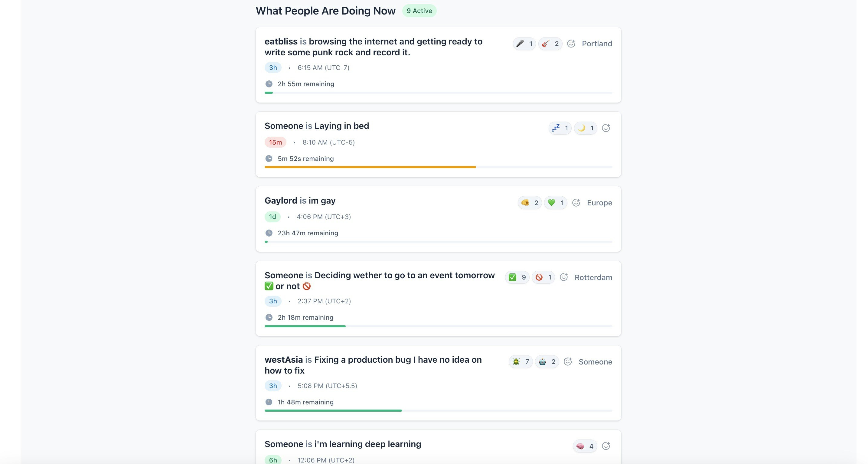Image resolution: width=868 pixels, height=464 pixels.
Task: Click the 9 Active badge
Action: tap(419, 11)
